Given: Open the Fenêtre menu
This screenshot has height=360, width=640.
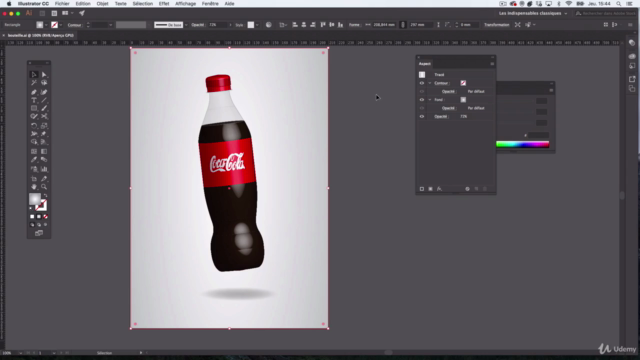Looking at the screenshot, I should pos(210,4).
